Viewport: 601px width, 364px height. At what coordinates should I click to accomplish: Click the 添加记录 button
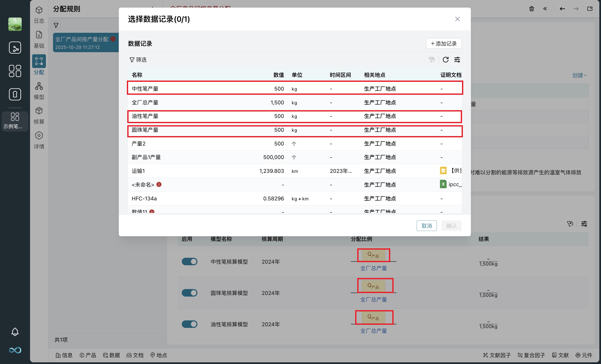point(444,43)
